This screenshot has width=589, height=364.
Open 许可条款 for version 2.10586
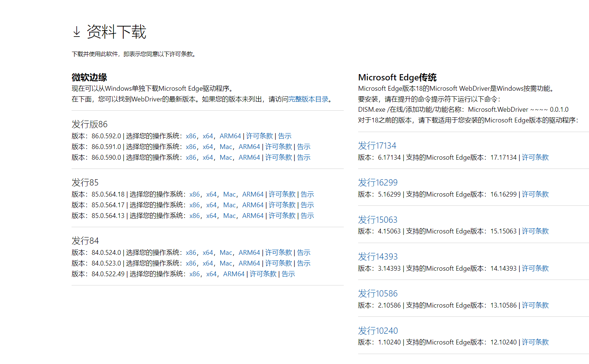536,305
